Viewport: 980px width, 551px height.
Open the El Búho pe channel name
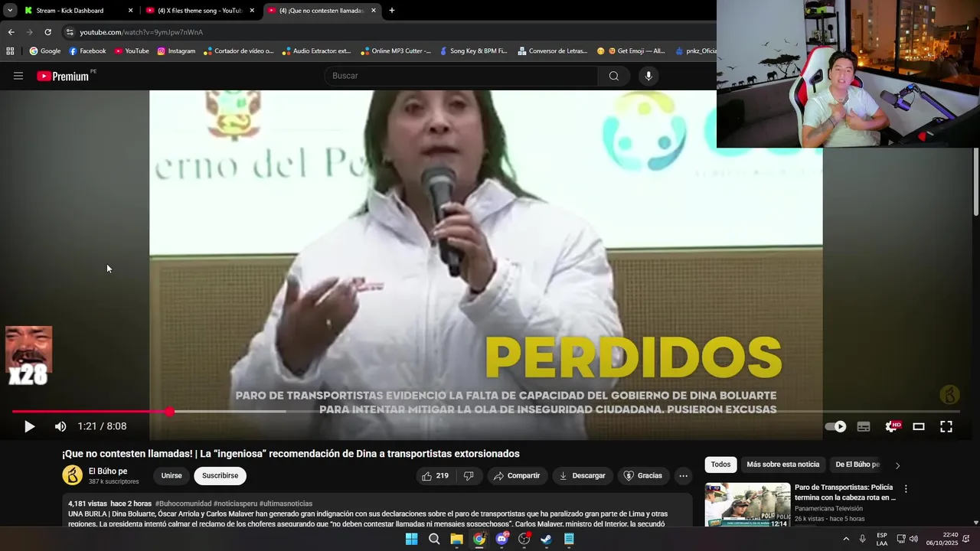(108, 471)
